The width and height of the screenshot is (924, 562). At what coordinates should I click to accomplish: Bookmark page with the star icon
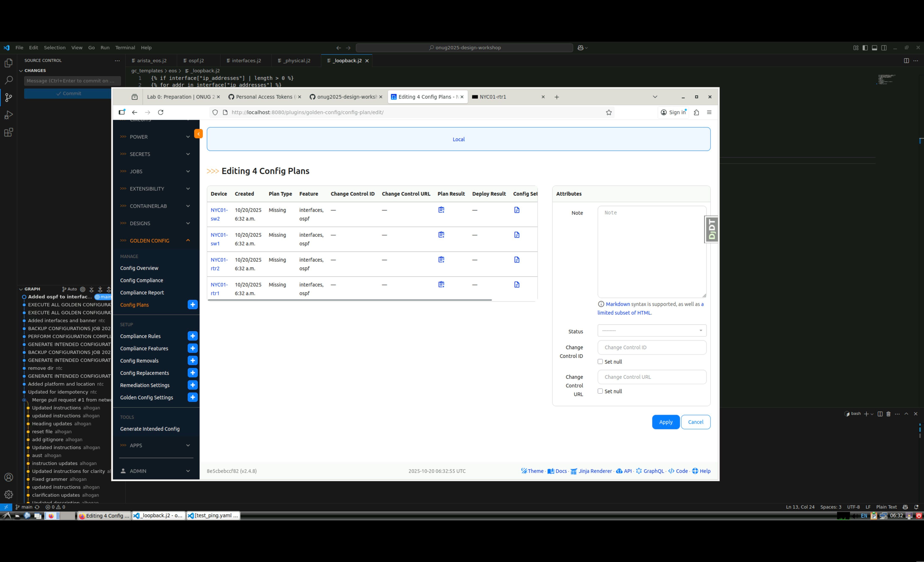tap(609, 112)
